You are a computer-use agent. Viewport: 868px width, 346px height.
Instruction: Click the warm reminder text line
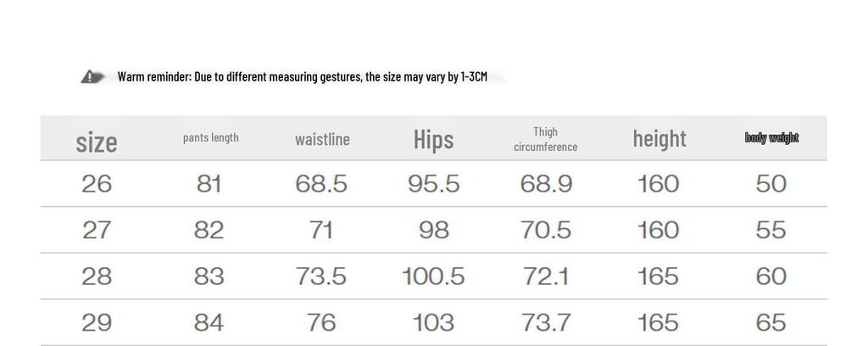point(302,77)
